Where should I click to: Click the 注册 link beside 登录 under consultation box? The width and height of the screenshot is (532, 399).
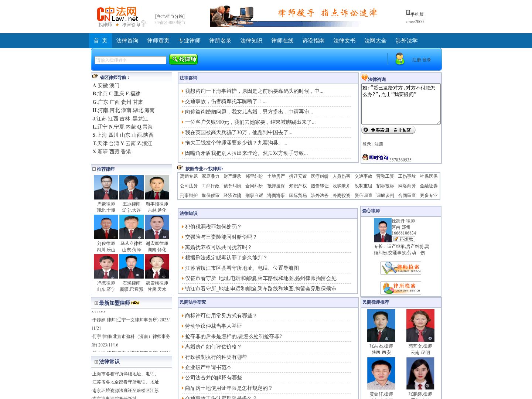379,144
